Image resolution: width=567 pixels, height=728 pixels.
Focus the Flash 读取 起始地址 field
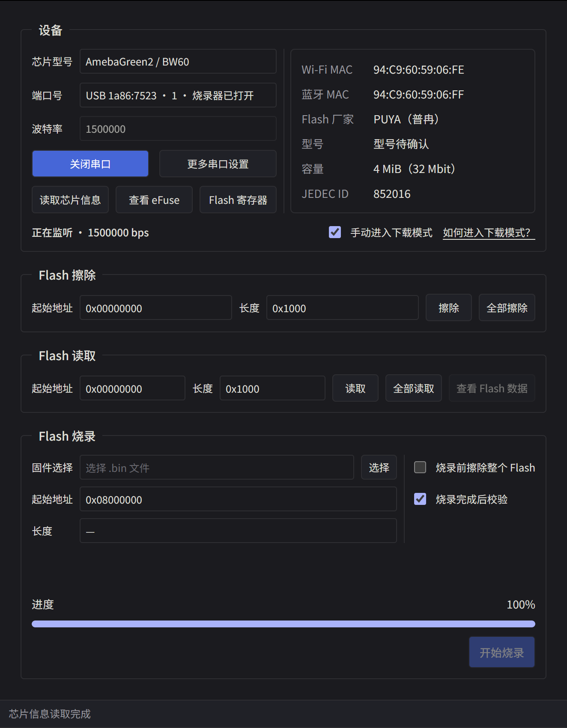pyautogui.click(x=133, y=388)
